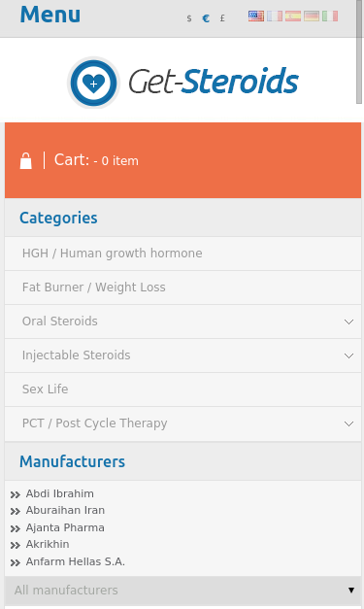Go to the Ajanta Pharma manufacturer link
Viewport: 364px width, 609px height.
[x=65, y=527]
